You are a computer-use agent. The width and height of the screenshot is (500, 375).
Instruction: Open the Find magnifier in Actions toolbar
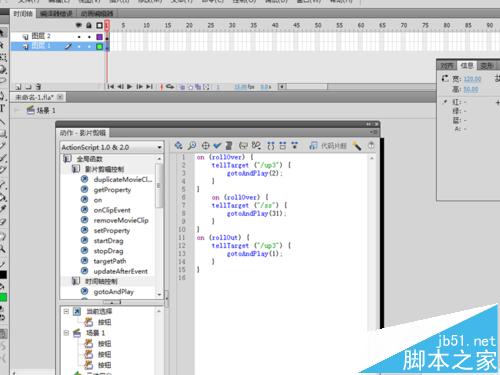tap(192, 145)
